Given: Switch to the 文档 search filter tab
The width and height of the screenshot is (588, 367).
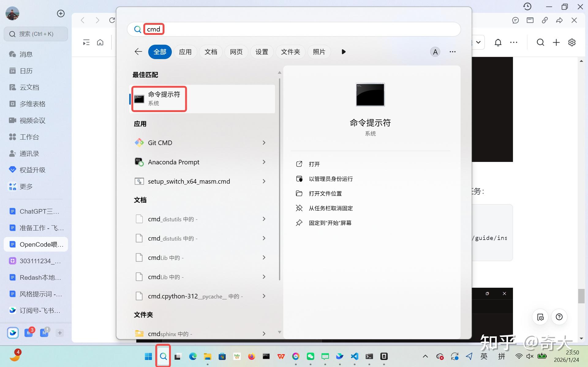Looking at the screenshot, I should 210,52.
